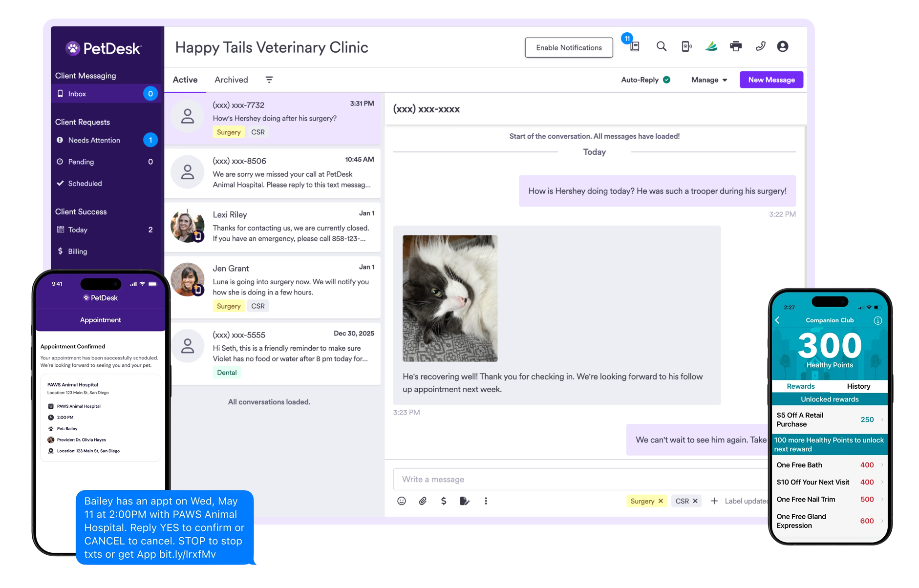
Task: Tap Provider: Dr. Olivia Hayes on the phone
Action: click(77, 440)
